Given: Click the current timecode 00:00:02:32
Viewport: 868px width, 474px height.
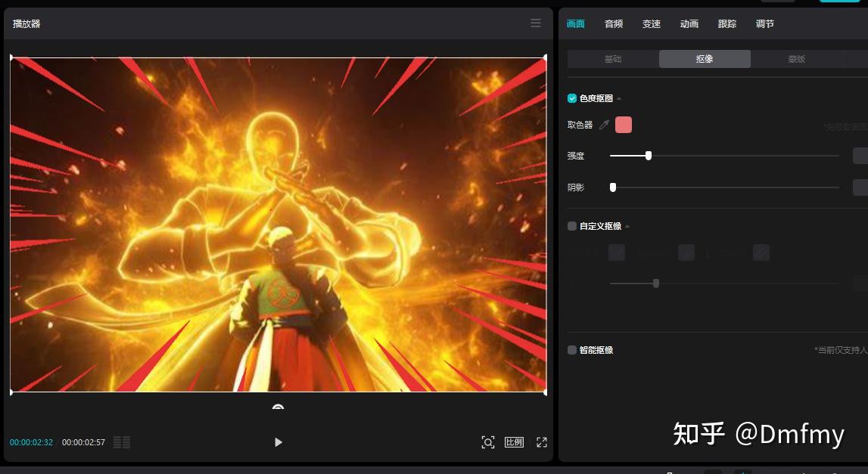Looking at the screenshot, I should click(x=32, y=442).
